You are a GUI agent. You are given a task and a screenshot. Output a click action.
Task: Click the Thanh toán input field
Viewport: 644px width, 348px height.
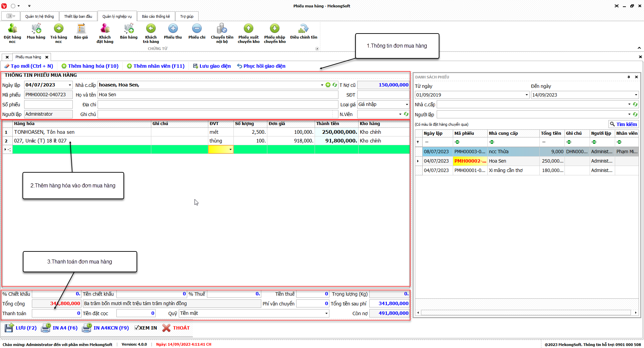(56, 313)
